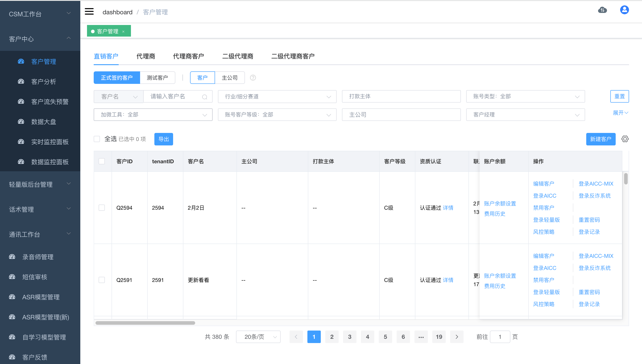Select the row checkbox for Q2591

pyautogui.click(x=102, y=280)
